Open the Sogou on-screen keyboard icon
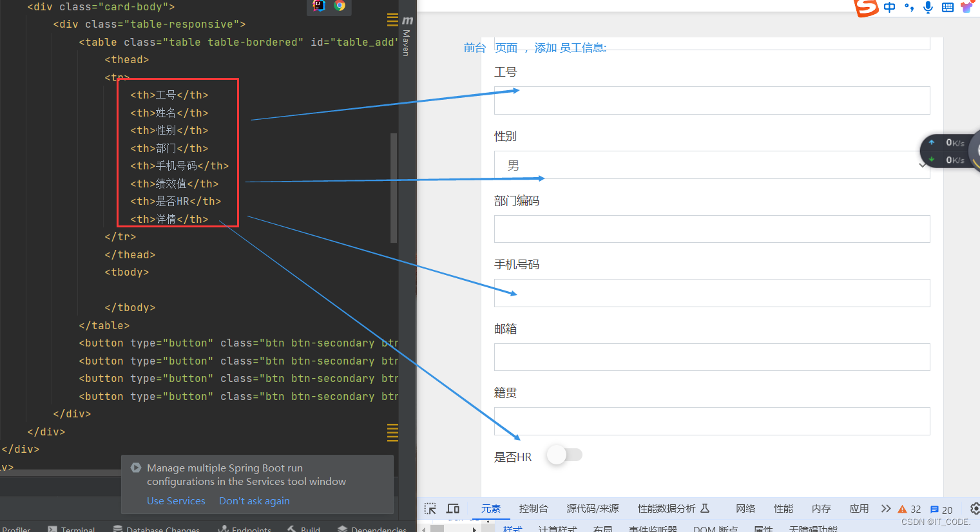This screenshot has width=980, height=532. 947,7
